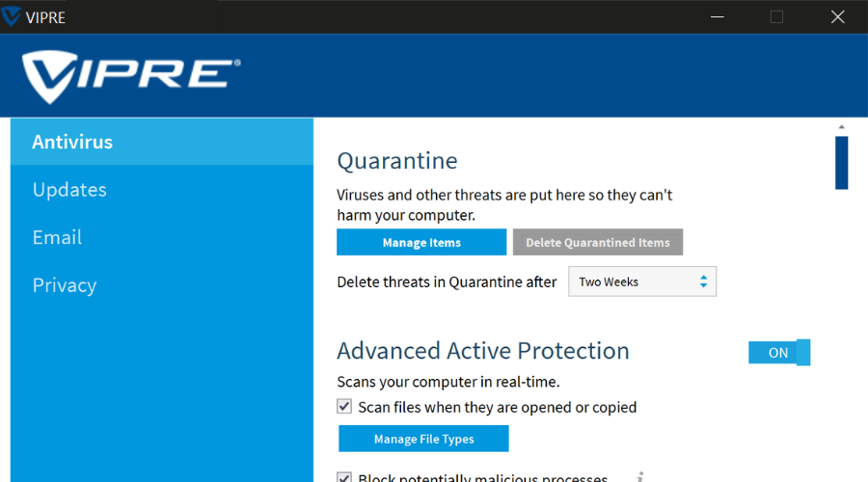Click the Advanced Active Protection heading
This screenshot has width=868, height=482.
(x=483, y=351)
